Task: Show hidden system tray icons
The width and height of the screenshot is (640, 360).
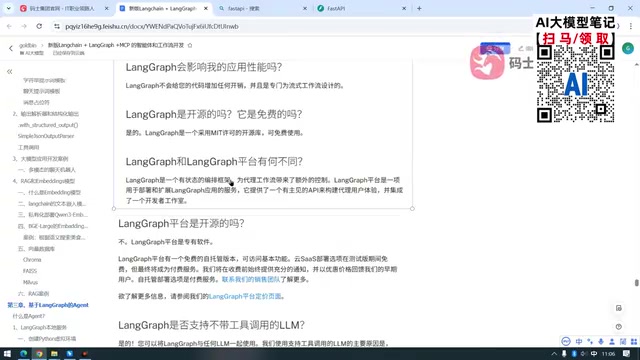Action: tap(554, 353)
